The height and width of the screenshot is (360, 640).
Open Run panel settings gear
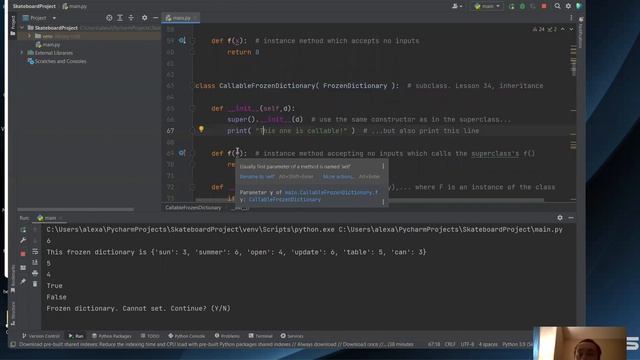point(560,218)
